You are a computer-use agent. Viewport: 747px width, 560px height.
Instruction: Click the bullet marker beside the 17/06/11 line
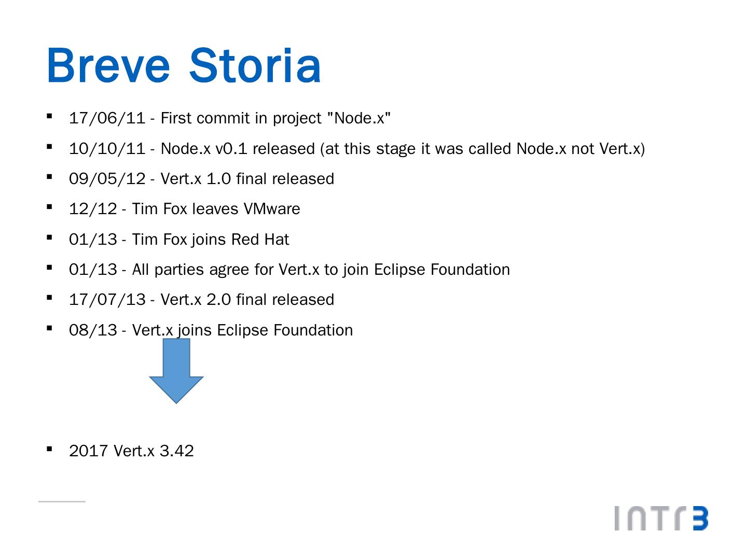click(50, 117)
